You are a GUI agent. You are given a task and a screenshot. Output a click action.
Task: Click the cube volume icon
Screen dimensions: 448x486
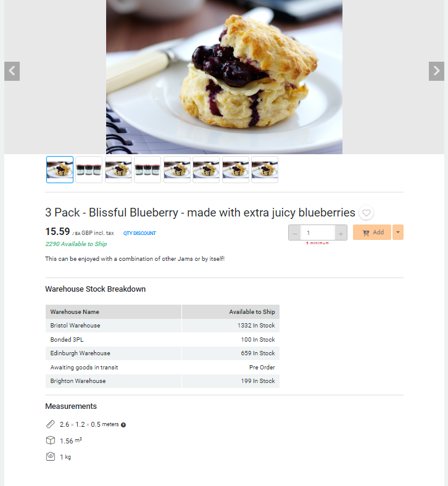[x=50, y=440]
